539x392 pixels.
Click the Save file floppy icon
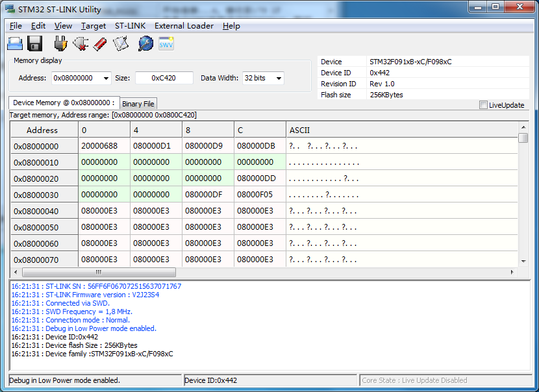point(34,44)
